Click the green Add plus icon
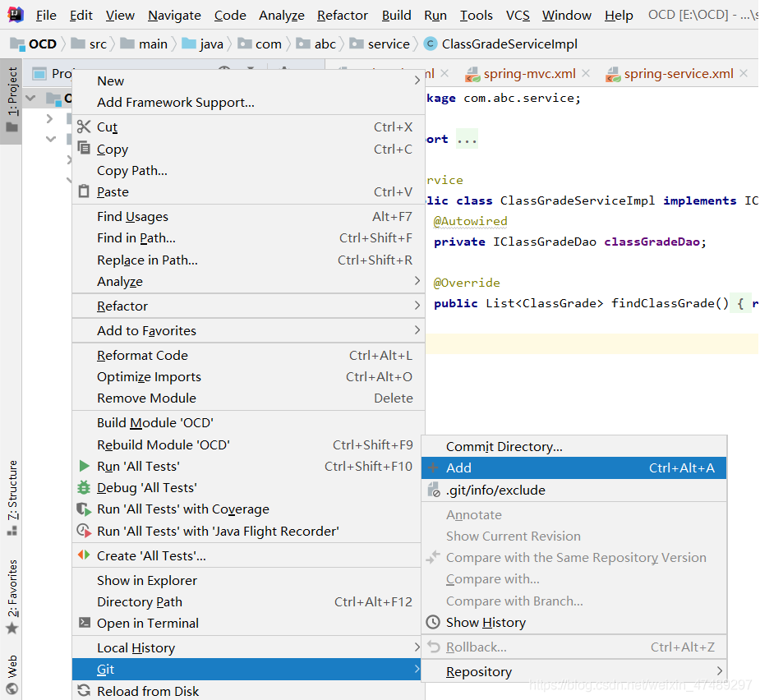Screen dimensions: 760x700 433,467
